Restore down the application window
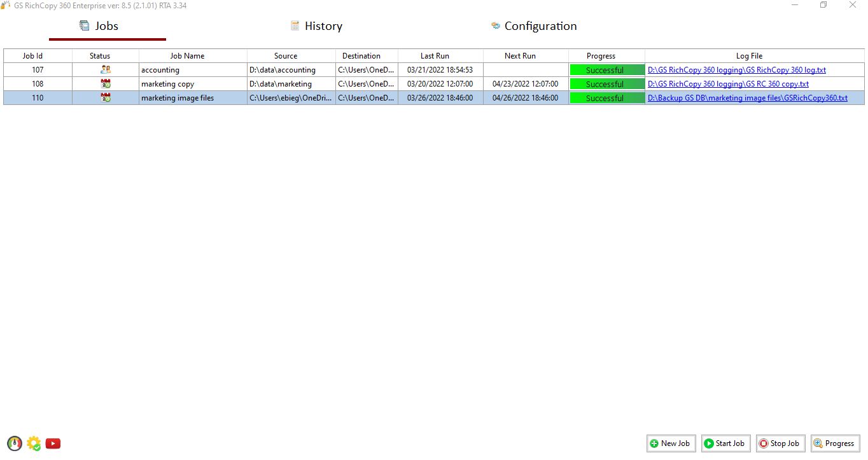This screenshot has height=460, width=868. (823, 5)
